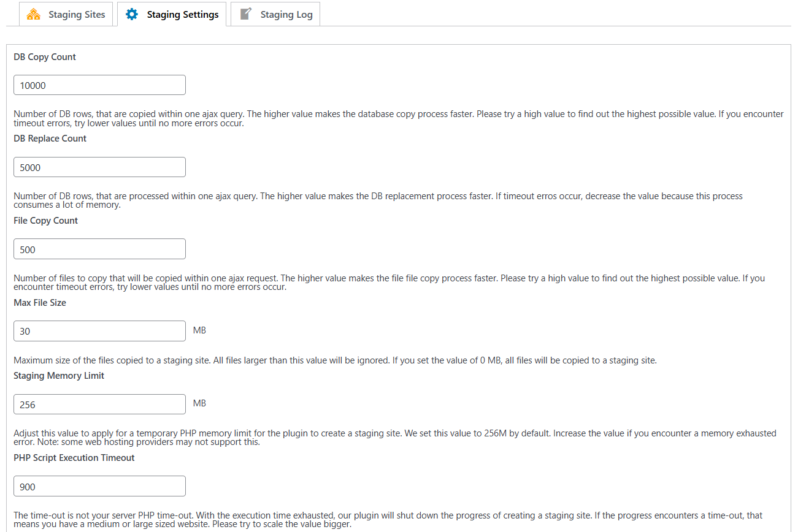This screenshot has width=798, height=532.
Task: Click the MB unit beside Staging Memory Limit
Action: pos(199,403)
